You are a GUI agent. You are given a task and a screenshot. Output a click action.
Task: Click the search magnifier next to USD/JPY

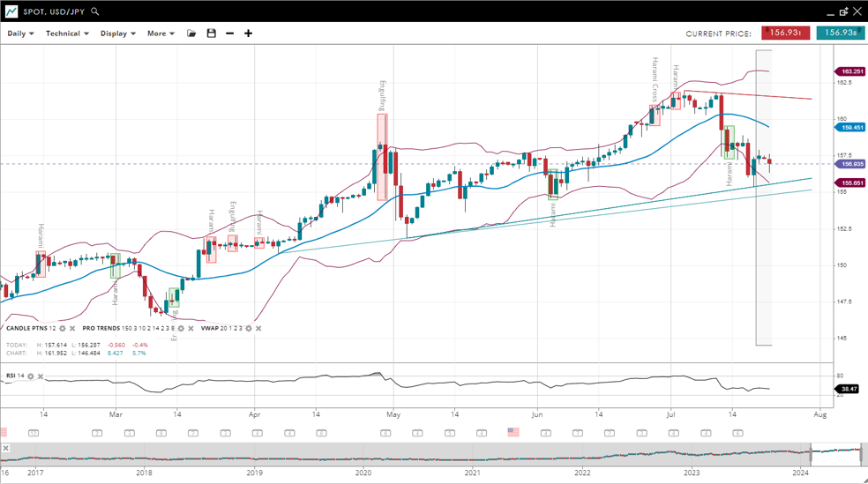(x=95, y=11)
